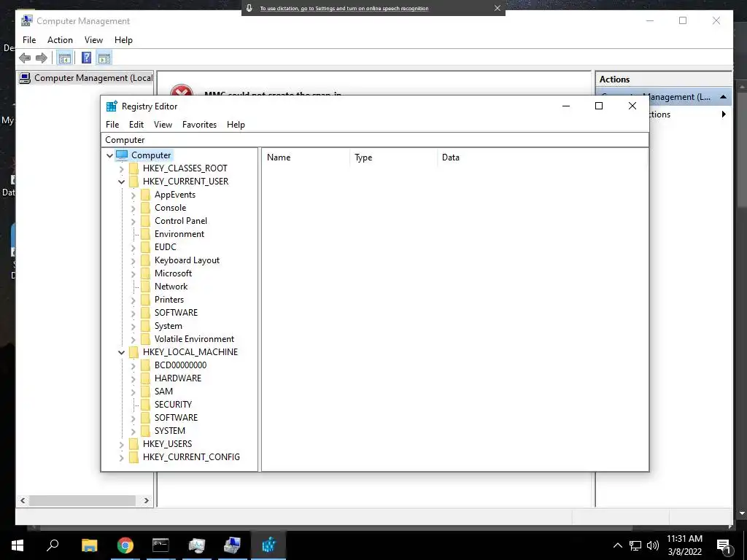747x560 pixels.
Task: Click right arrow of console tree scrollbar
Action: point(146,500)
